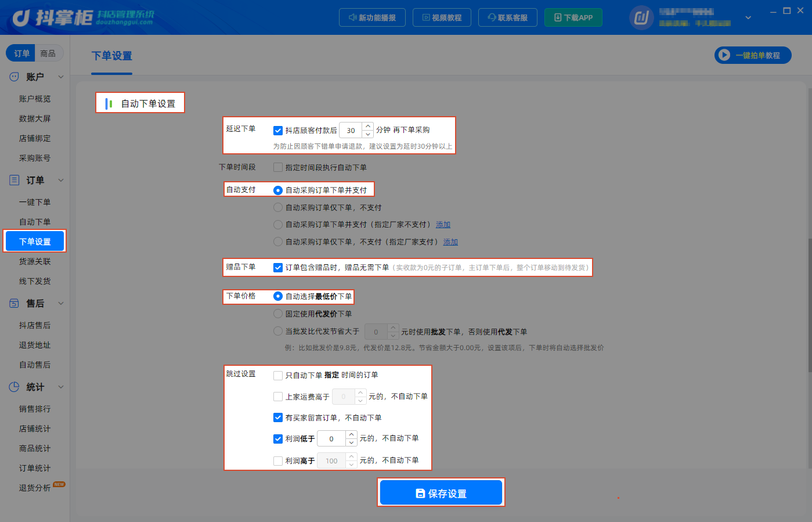Play the 一键拍单教程 tutorial
The image size is (812, 522).
753,55
